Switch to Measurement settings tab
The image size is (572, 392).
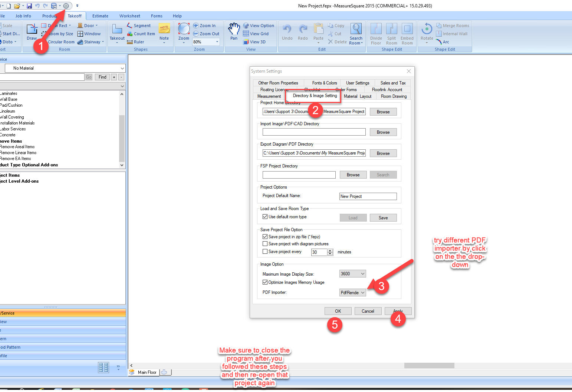click(x=269, y=96)
